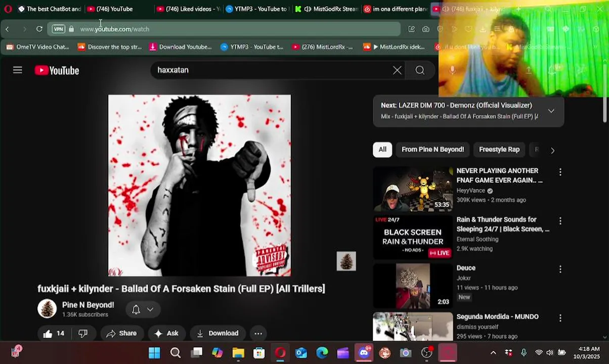Select the Freestyle Rap chip
Screen dimensions: 609x364
[499, 150]
